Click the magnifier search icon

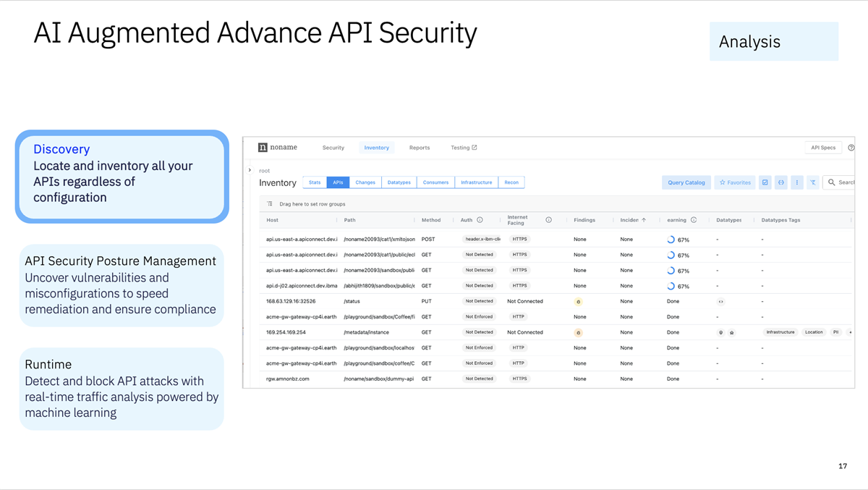click(x=832, y=182)
